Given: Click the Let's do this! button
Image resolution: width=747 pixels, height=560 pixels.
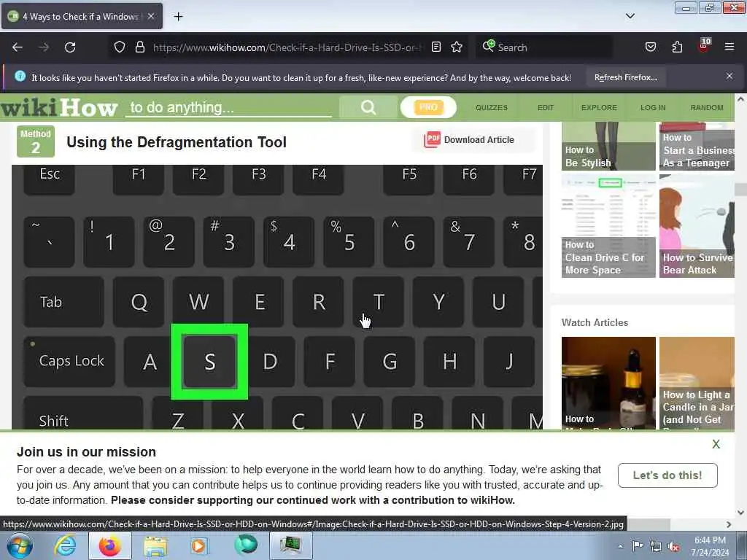Looking at the screenshot, I should (x=667, y=475).
